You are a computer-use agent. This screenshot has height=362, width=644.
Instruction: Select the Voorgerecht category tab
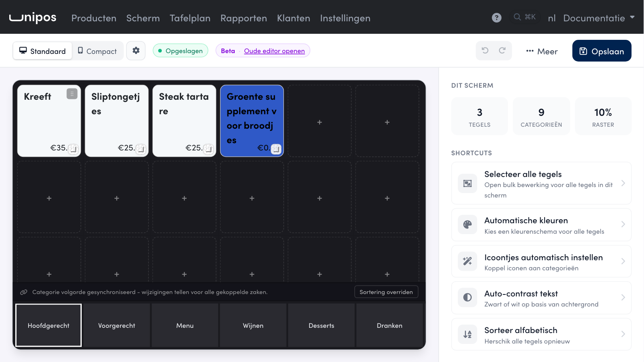pos(117,325)
